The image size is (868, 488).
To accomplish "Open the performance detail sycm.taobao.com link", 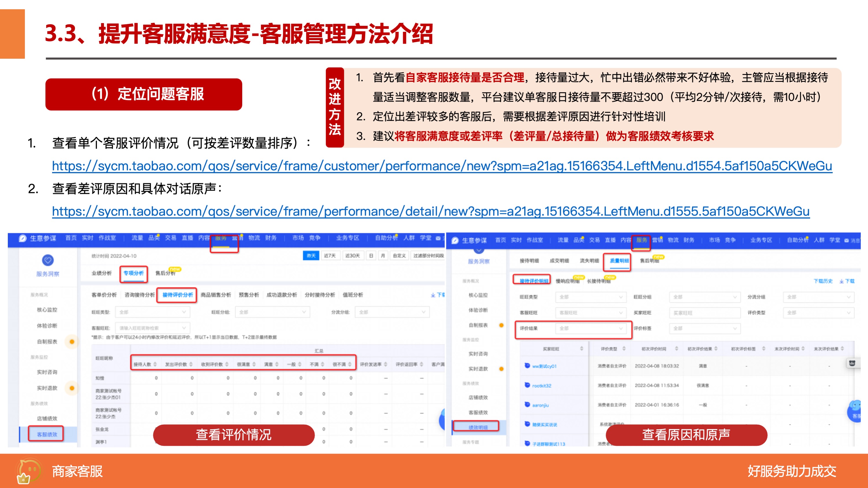I will pos(431,211).
